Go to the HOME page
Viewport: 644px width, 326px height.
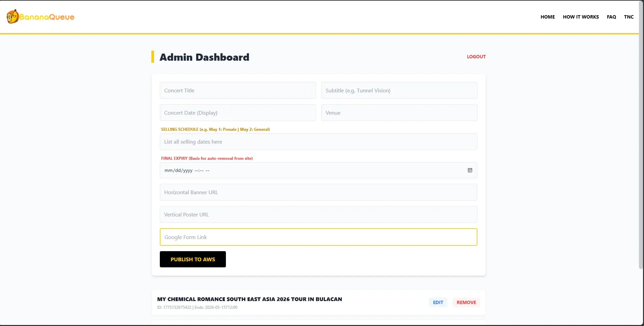(x=548, y=17)
